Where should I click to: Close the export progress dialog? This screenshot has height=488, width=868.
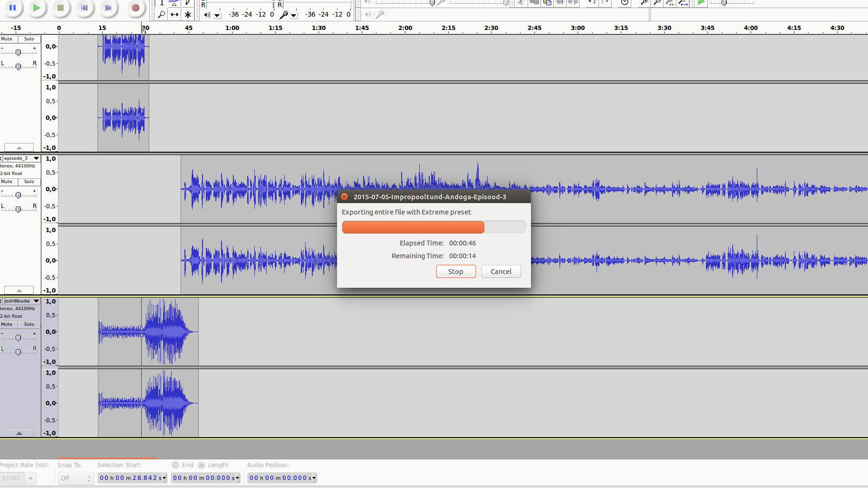[x=345, y=196]
